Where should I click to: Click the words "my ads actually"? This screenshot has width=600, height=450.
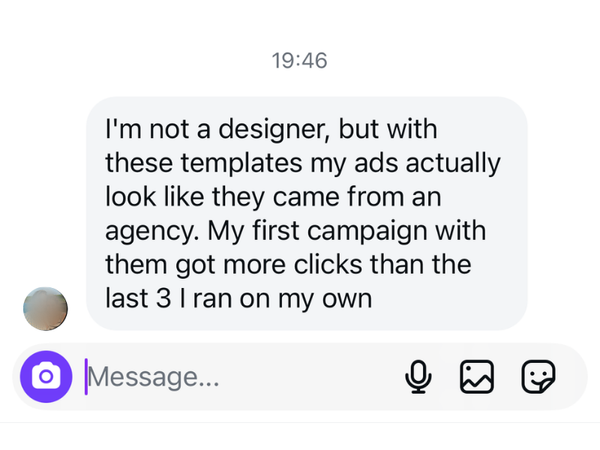click(x=419, y=162)
